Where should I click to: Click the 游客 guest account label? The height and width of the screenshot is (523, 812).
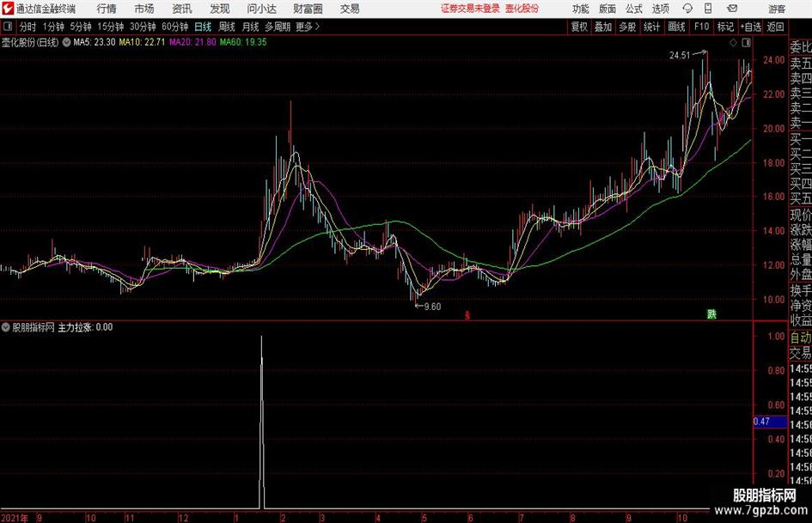pyautogui.click(x=776, y=9)
